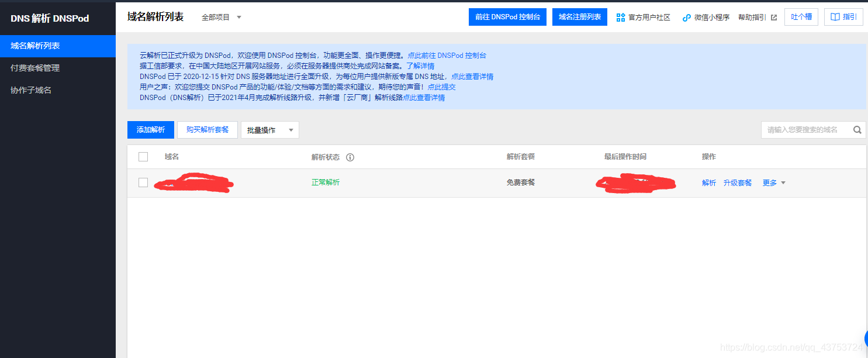Click the 吐个槽 feedback button

coord(801,17)
